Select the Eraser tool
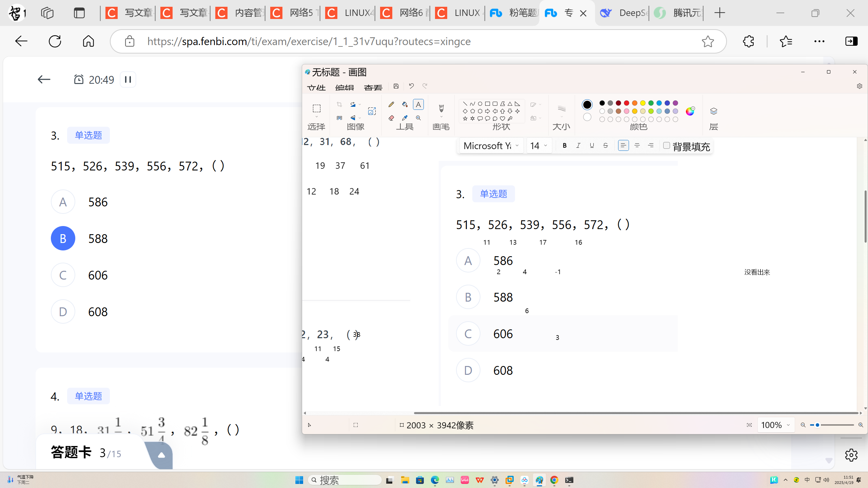The width and height of the screenshot is (868, 488). pyautogui.click(x=391, y=118)
